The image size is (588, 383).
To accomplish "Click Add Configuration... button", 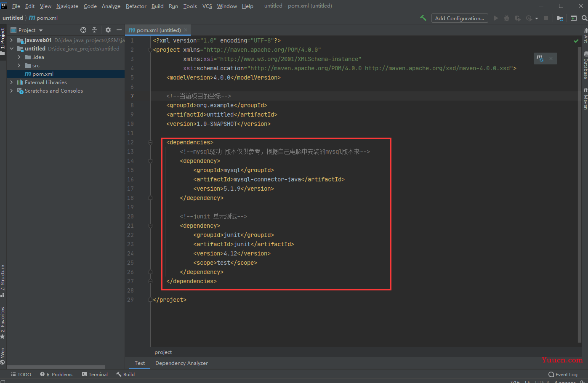I will [460, 18].
